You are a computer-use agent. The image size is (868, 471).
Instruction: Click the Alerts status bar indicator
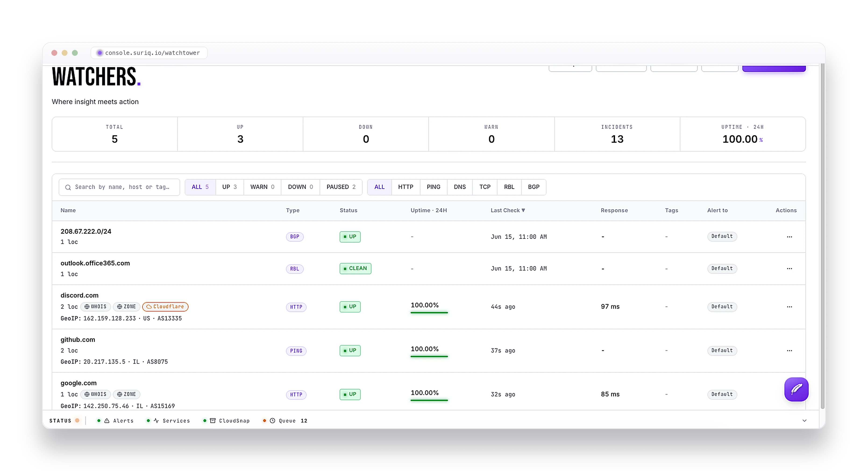pyautogui.click(x=115, y=421)
